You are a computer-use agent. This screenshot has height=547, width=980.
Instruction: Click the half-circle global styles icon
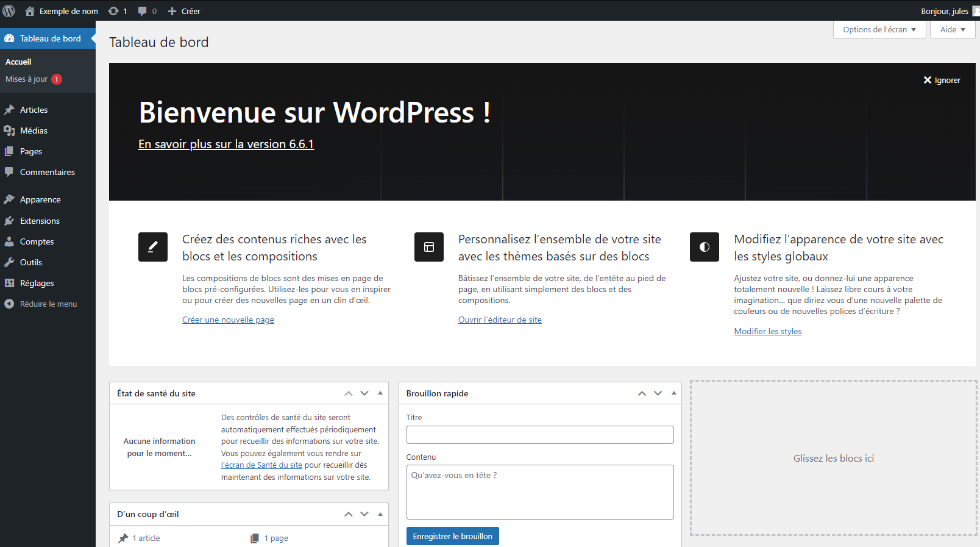tap(705, 247)
